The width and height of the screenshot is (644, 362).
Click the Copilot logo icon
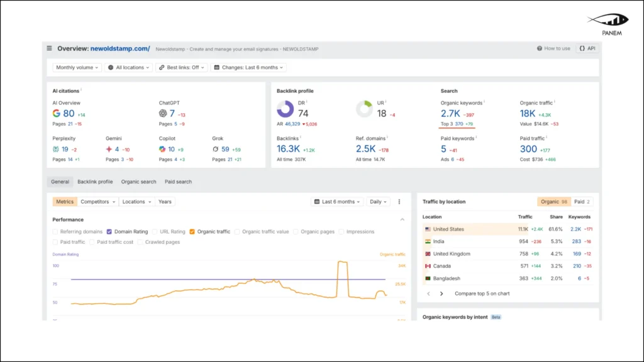pos(162,150)
